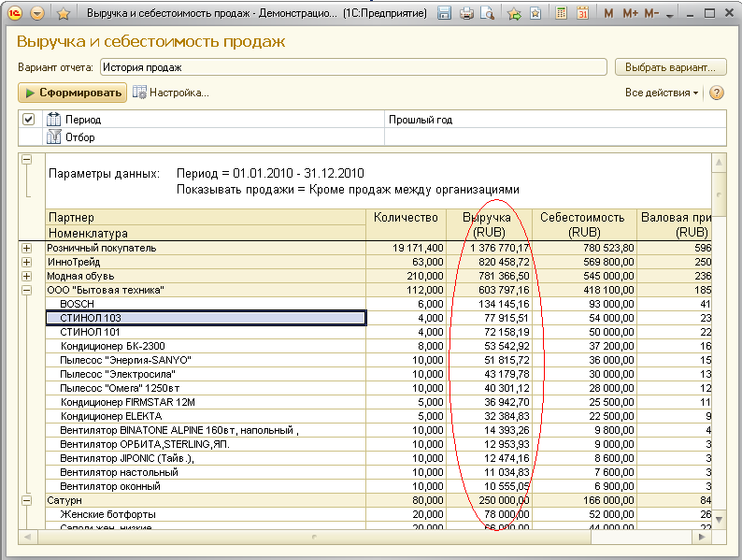Open the Настройка settings
Screen dimensions: 742x560
171,93
